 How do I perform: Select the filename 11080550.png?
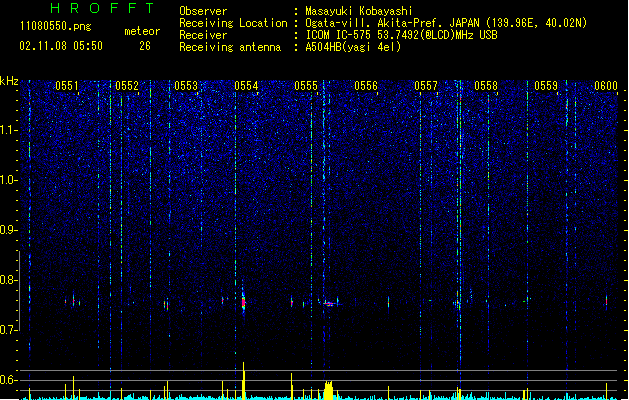click(x=55, y=26)
